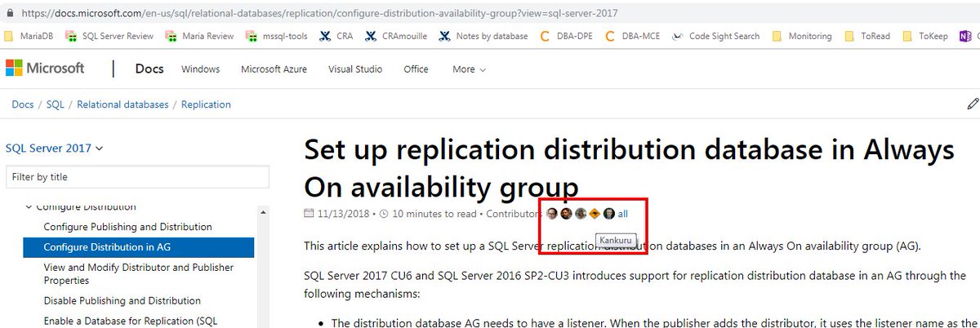Open Disable Publishing and Distribution in sidebar
The image size is (980, 328).
point(122,300)
